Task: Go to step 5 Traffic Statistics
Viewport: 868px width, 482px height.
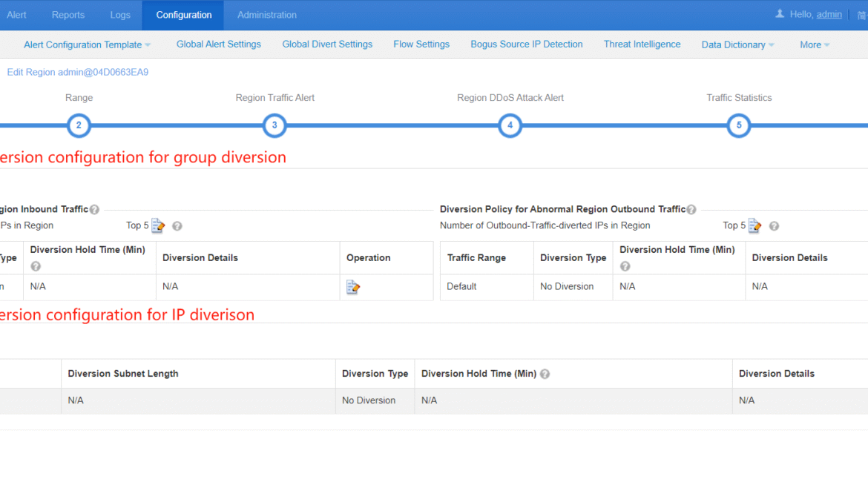Action: pyautogui.click(x=739, y=125)
